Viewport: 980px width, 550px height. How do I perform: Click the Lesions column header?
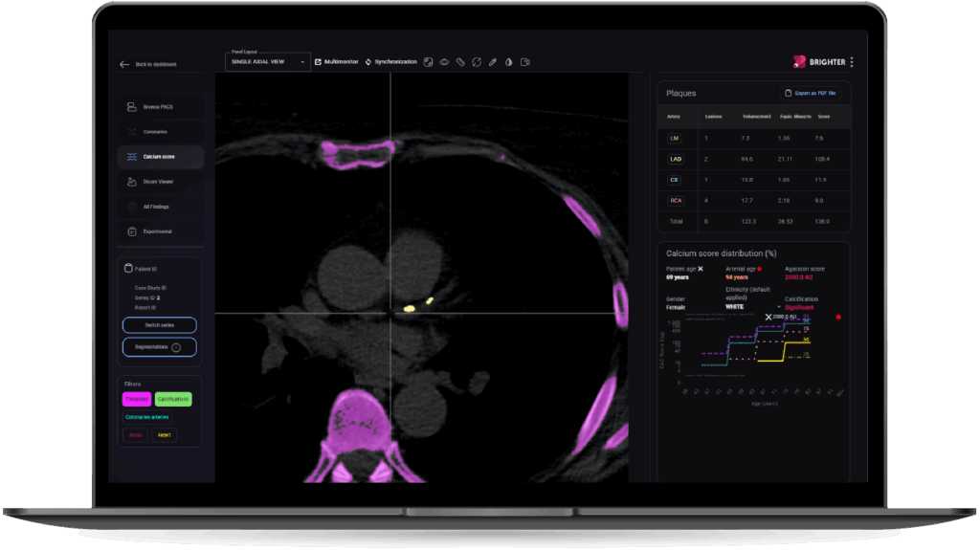coord(713,117)
